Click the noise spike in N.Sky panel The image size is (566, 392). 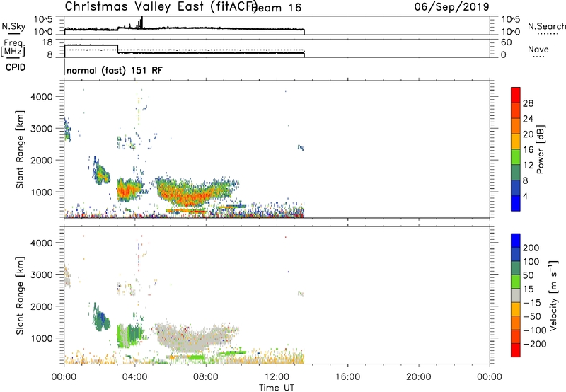click(141, 23)
